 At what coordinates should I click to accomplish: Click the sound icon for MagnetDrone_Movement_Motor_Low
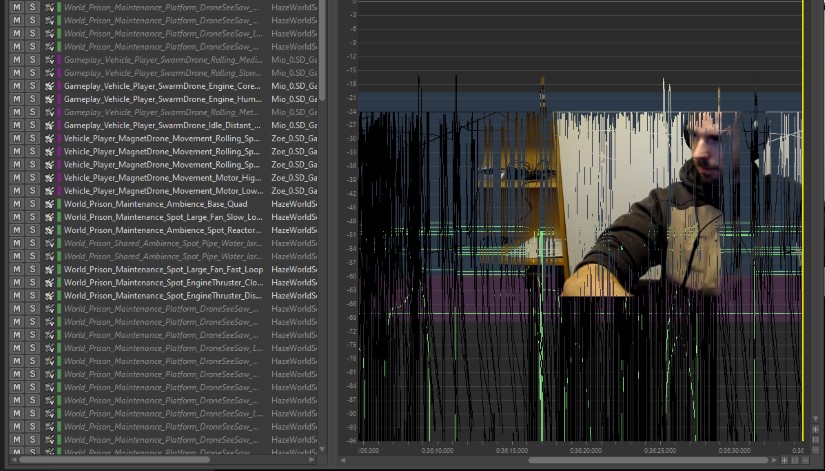pyautogui.click(x=49, y=191)
